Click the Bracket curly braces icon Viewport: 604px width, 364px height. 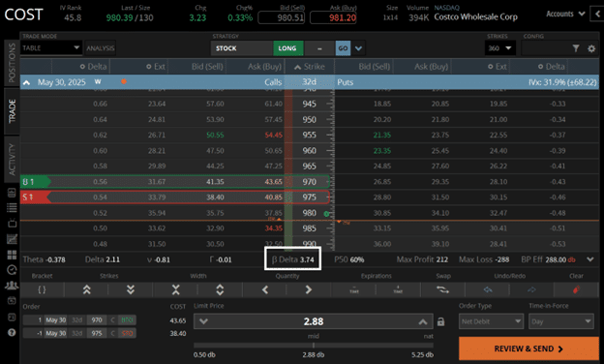[42, 289]
